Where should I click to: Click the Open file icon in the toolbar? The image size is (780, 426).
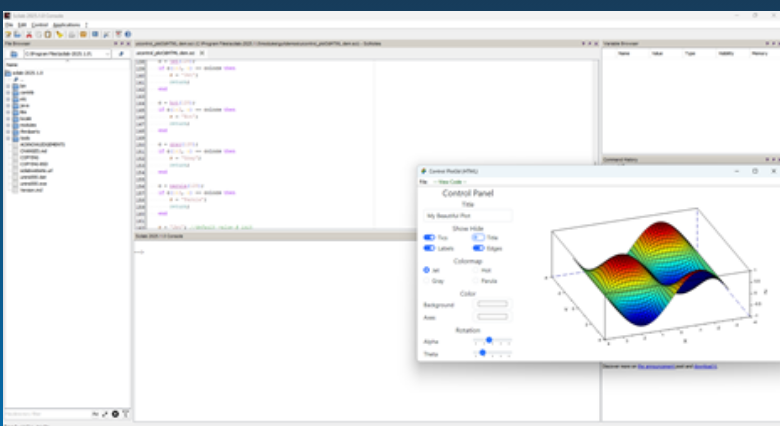pyautogui.click(x=16, y=34)
